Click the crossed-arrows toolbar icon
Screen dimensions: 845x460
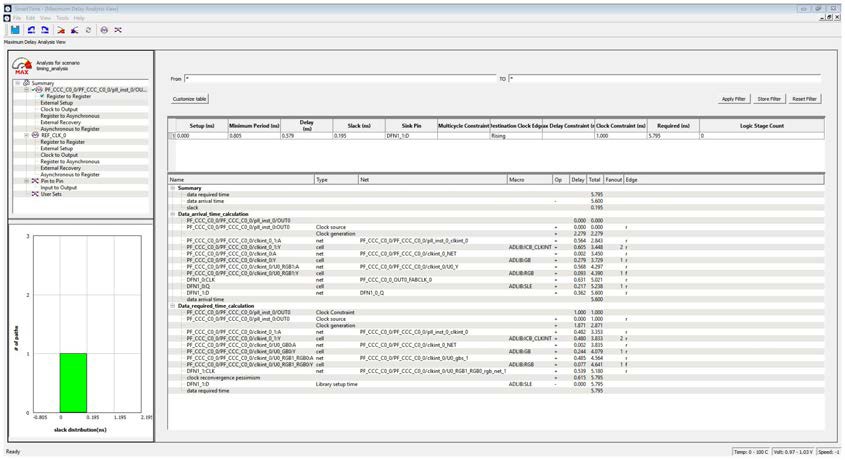point(119,30)
